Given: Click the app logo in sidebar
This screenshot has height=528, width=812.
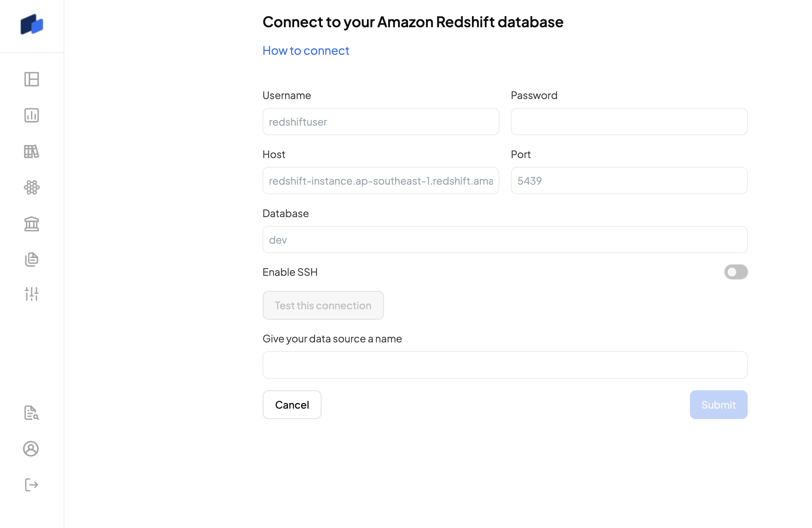Looking at the screenshot, I should click(x=32, y=25).
